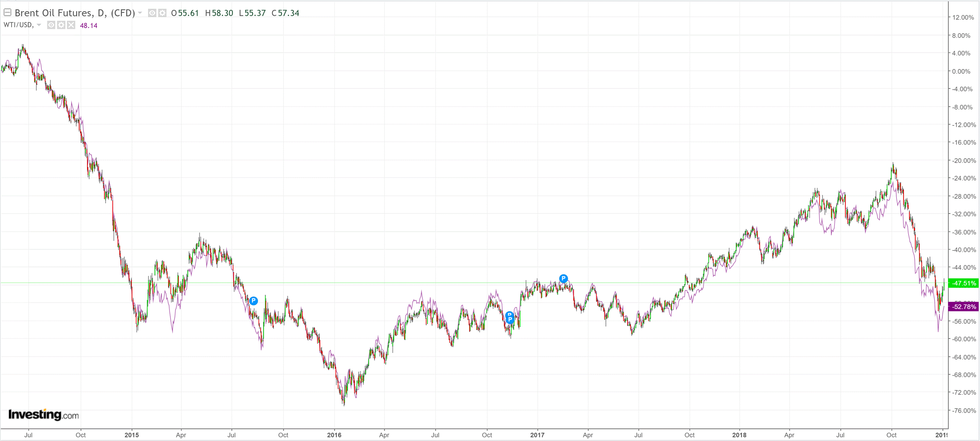This screenshot has width=980, height=441.
Task: Click the WTI/USD symbol label
Action: point(18,25)
